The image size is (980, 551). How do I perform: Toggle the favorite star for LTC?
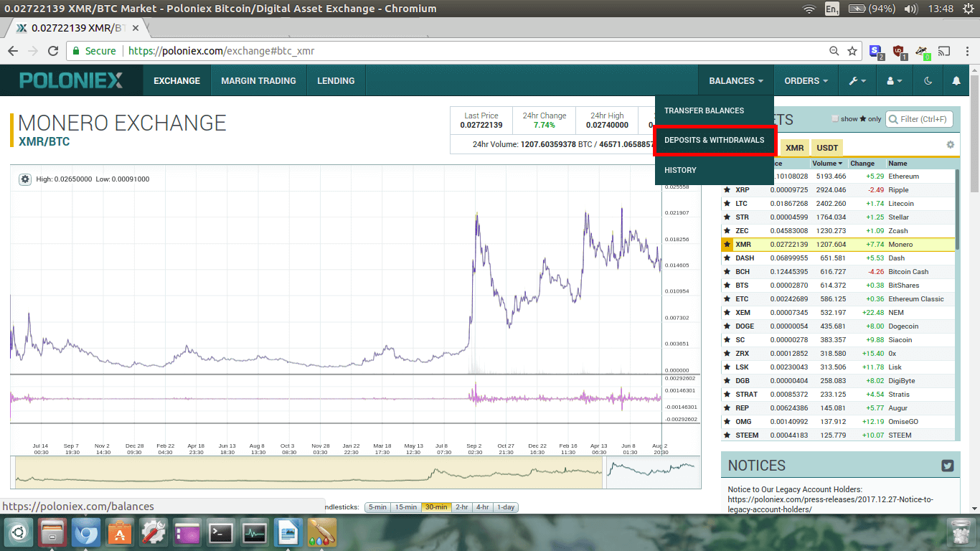(727, 204)
